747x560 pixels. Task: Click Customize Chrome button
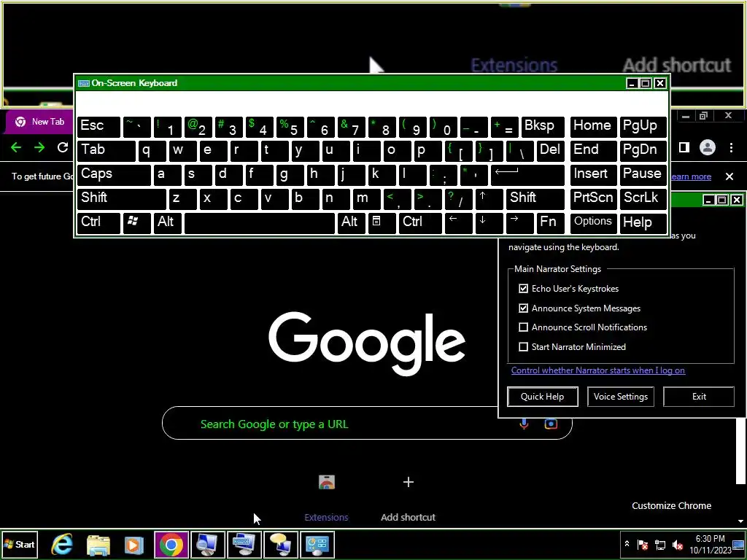click(671, 506)
